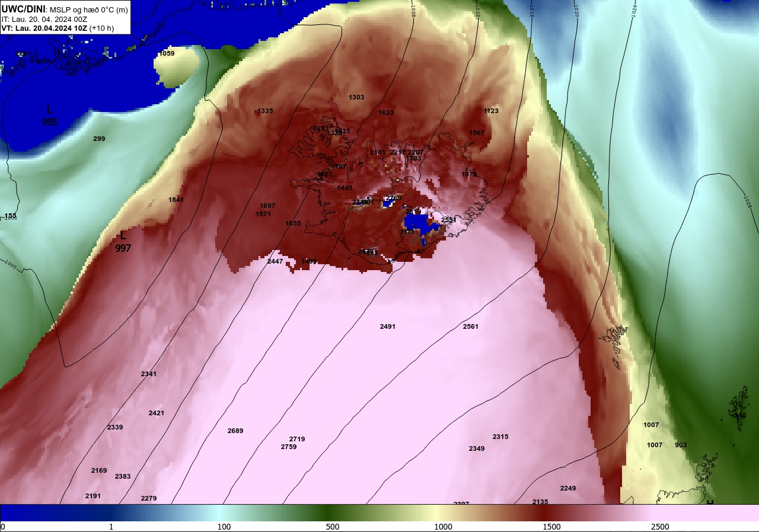Select the 2561 height value
Viewport: 759px width, 532px height.
[471, 326]
